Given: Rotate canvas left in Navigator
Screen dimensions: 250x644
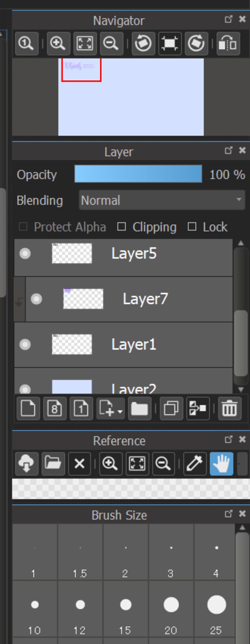Looking at the screenshot, I should tap(143, 44).
